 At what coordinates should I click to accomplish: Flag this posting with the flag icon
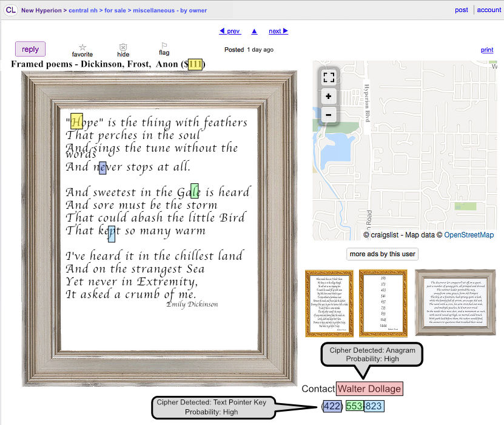(164, 46)
